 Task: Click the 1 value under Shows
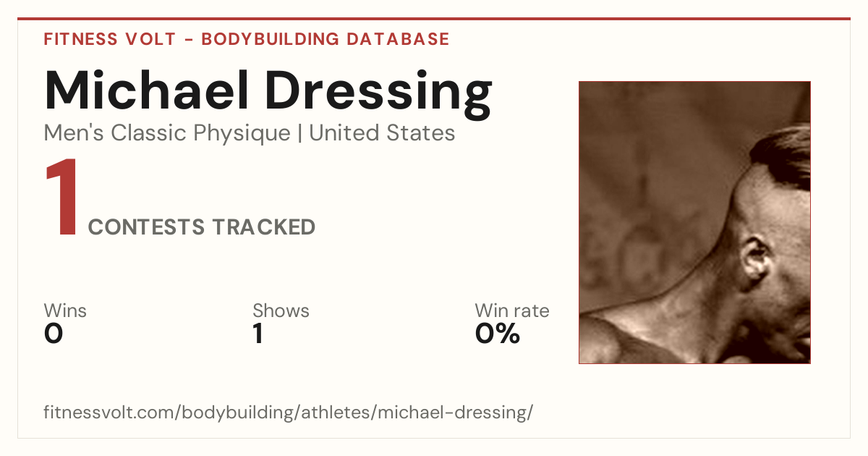(x=258, y=334)
